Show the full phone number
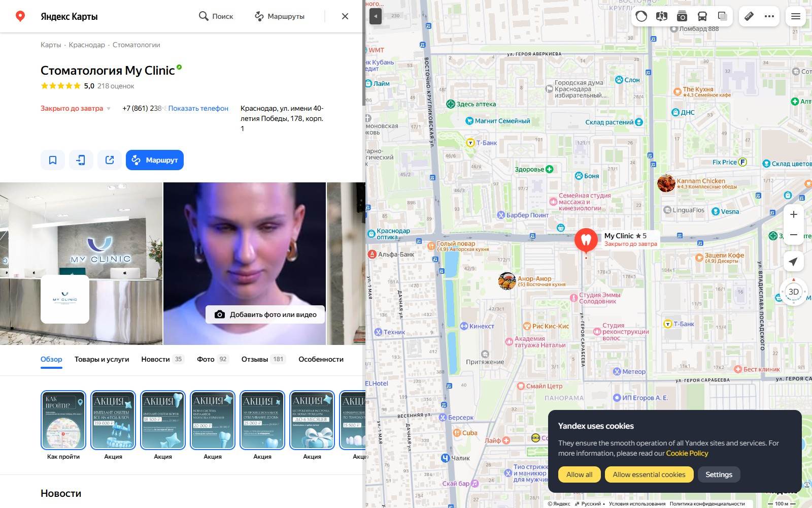The height and width of the screenshot is (508, 812). 198,108
